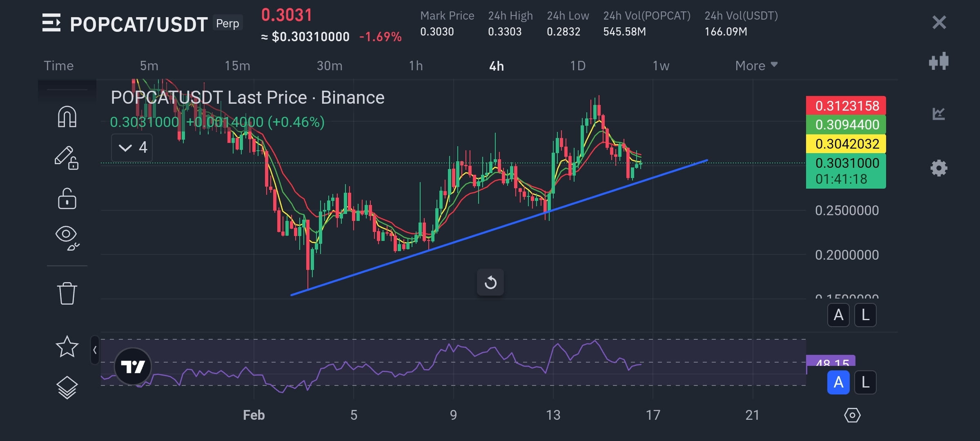Click the 24h Low 0.2832 value
This screenshot has width=980, height=441.
pos(563,31)
